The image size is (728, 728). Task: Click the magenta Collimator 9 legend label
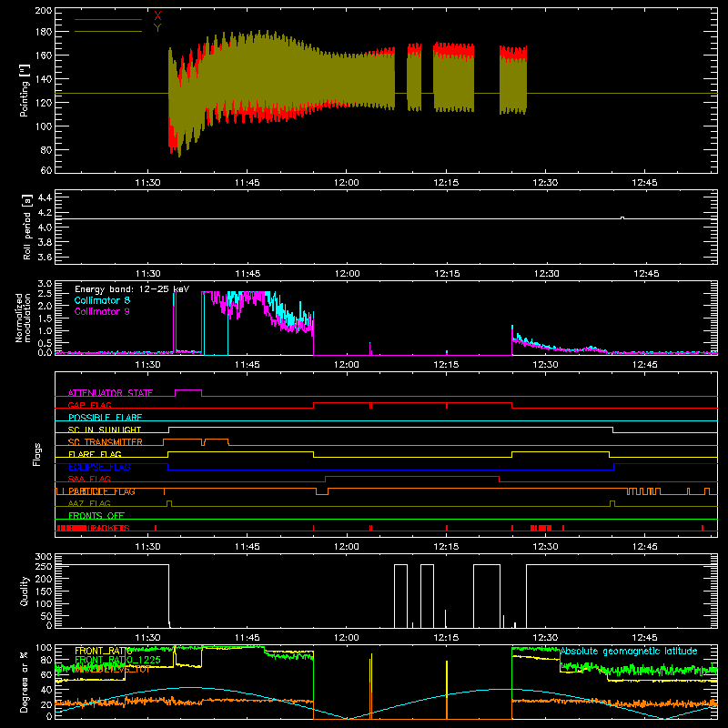(102, 311)
